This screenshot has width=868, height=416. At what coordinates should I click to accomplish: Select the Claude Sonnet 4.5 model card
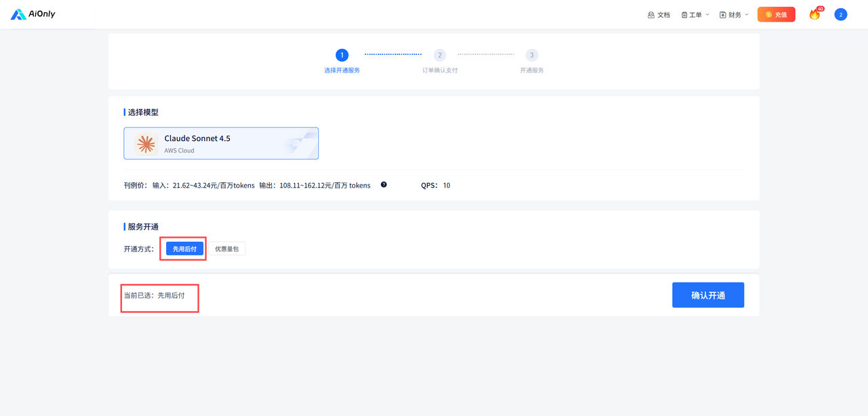[221, 144]
